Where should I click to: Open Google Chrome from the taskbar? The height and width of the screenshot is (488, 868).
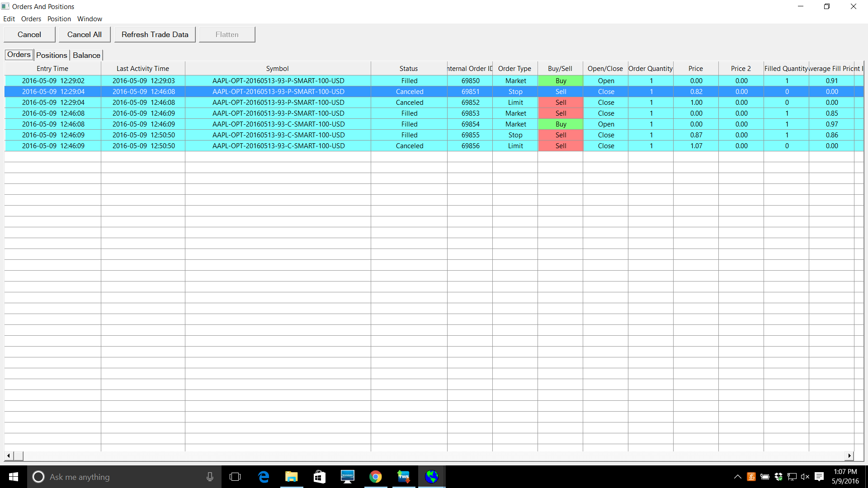pos(375,477)
